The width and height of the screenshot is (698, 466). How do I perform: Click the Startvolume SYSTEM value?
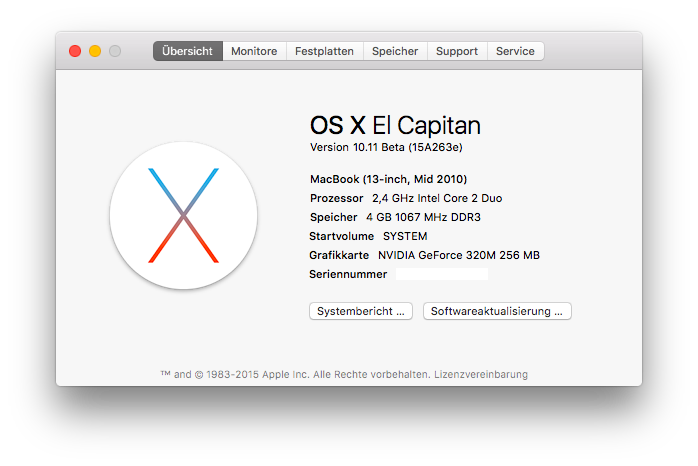pos(405,236)
